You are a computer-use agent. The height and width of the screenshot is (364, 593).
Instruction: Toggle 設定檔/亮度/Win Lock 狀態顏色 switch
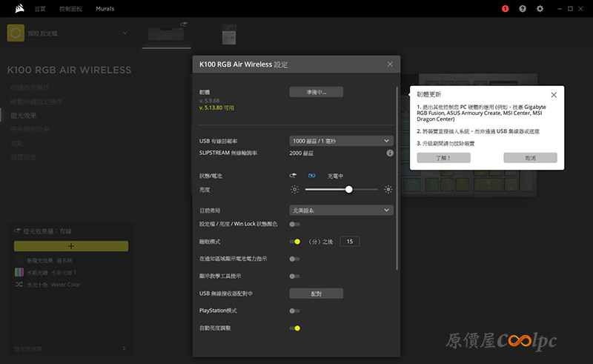point(294,224)
